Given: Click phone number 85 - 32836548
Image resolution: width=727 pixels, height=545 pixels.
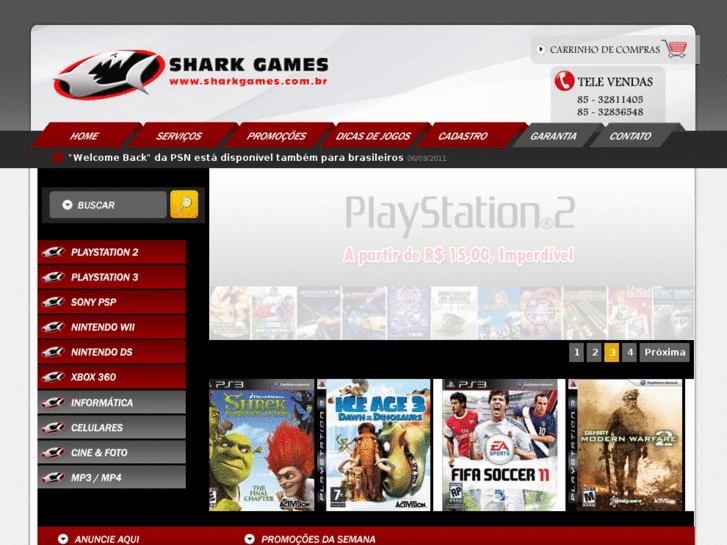Looking at the screenshot, I should 610,112.
